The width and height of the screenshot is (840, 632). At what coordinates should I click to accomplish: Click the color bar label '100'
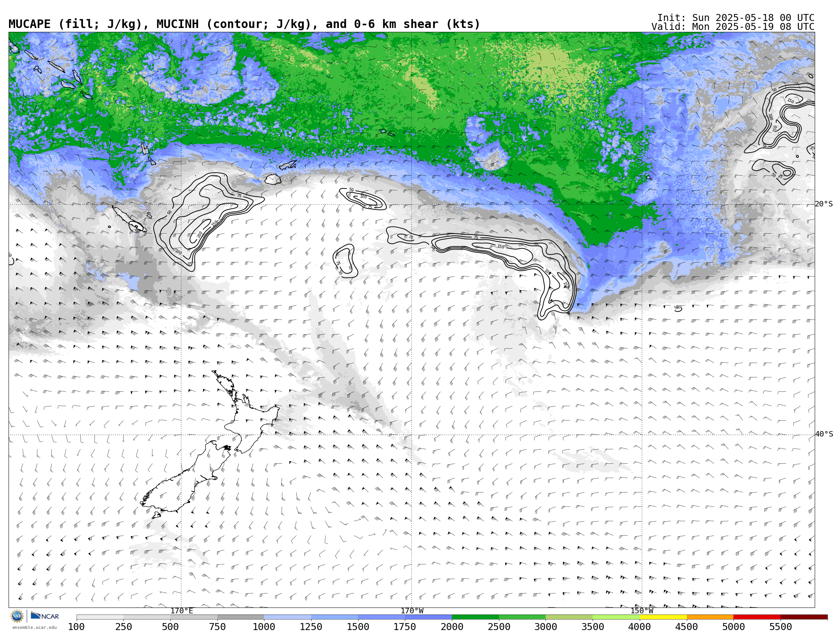[77, 627]
